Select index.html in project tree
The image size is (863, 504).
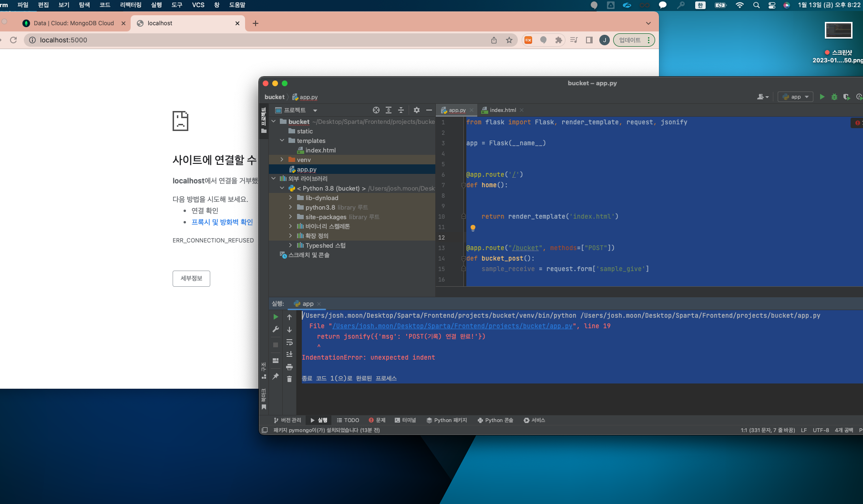(316, 150)
